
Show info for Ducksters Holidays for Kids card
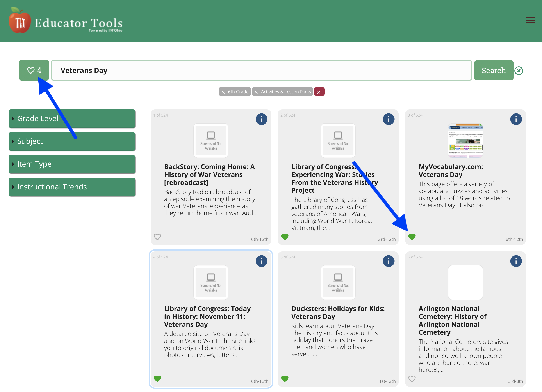click(x=389, y=261)
